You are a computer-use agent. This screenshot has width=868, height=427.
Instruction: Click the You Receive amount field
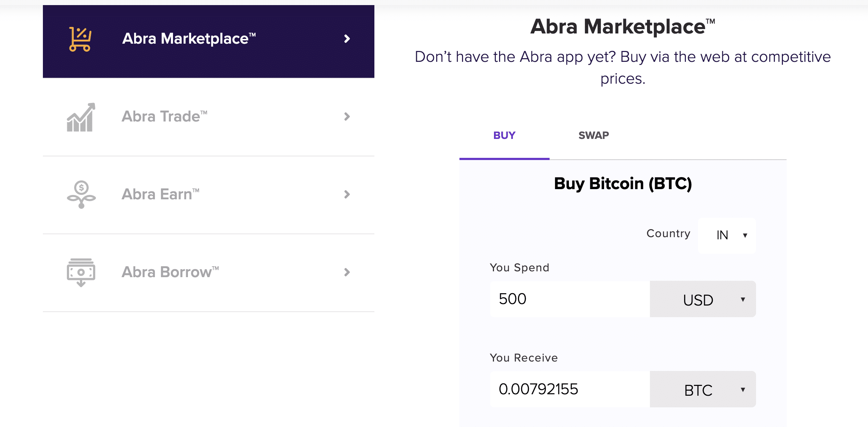[x=570, y=389]
